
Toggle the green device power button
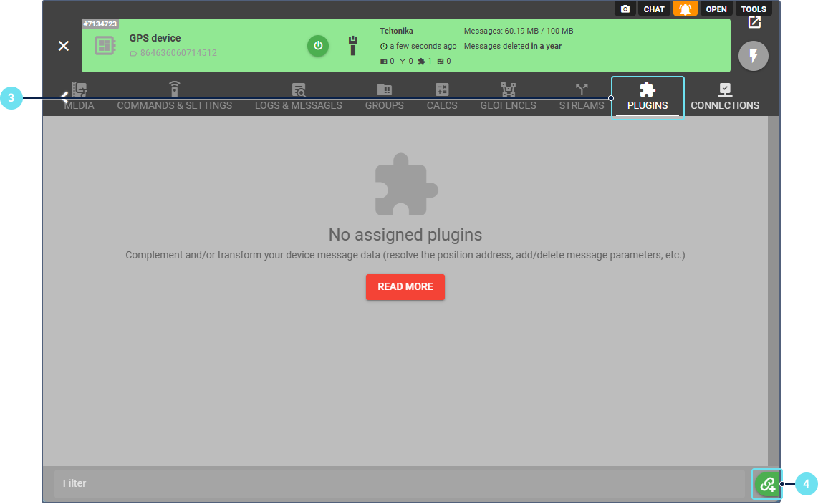(318, 46)
